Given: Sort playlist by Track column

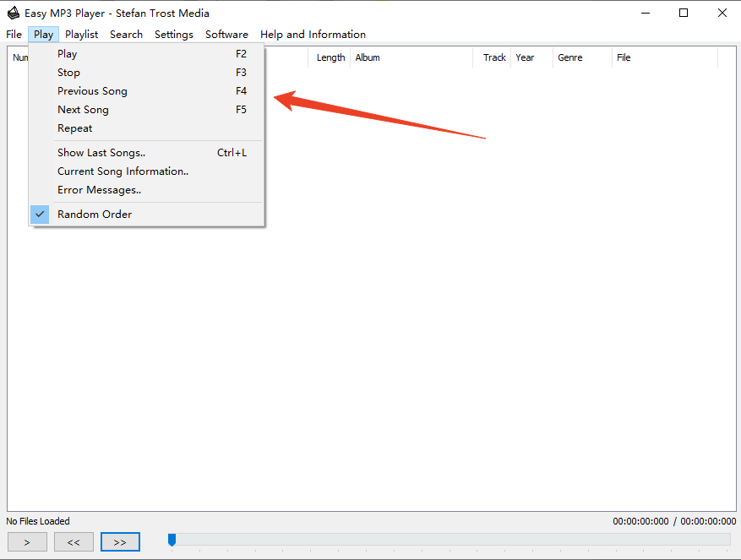Looking at the screenshot, I should pyautogui.click(x=492, y=57).
